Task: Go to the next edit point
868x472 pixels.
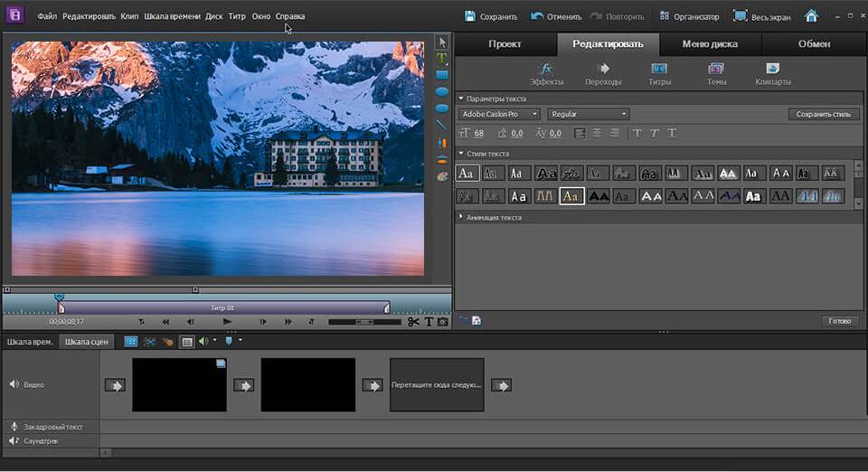Action: tap(311, 322)
